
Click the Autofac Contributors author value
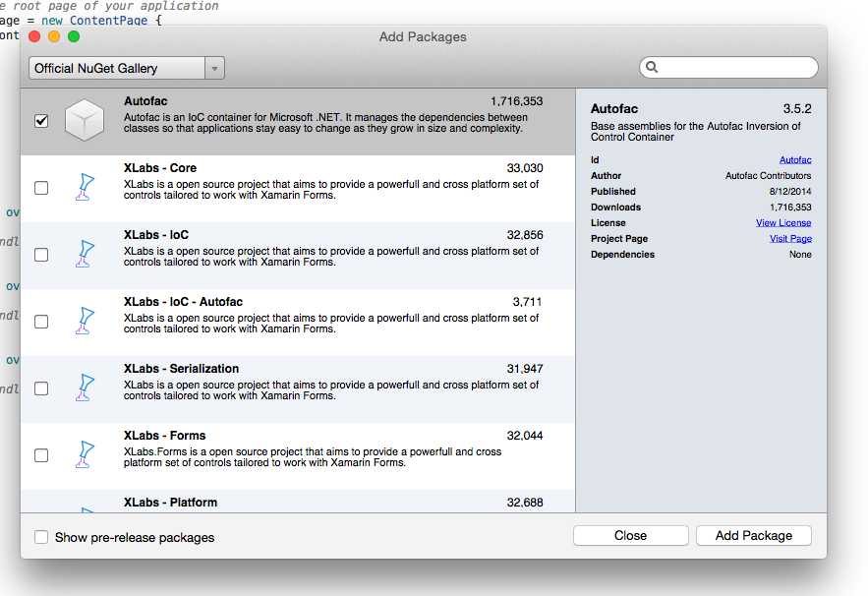click(769, 176)
